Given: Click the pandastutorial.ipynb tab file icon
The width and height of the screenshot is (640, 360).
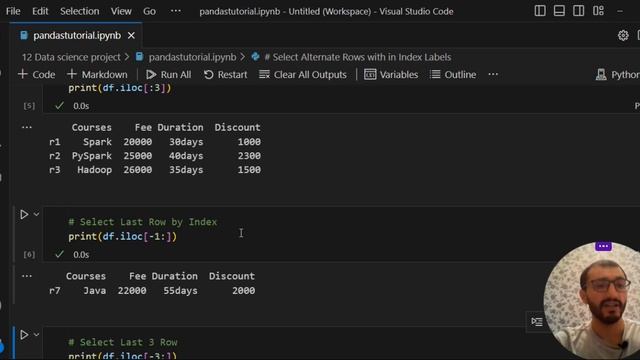Looking at the screenshot, I should coord(24,36).
